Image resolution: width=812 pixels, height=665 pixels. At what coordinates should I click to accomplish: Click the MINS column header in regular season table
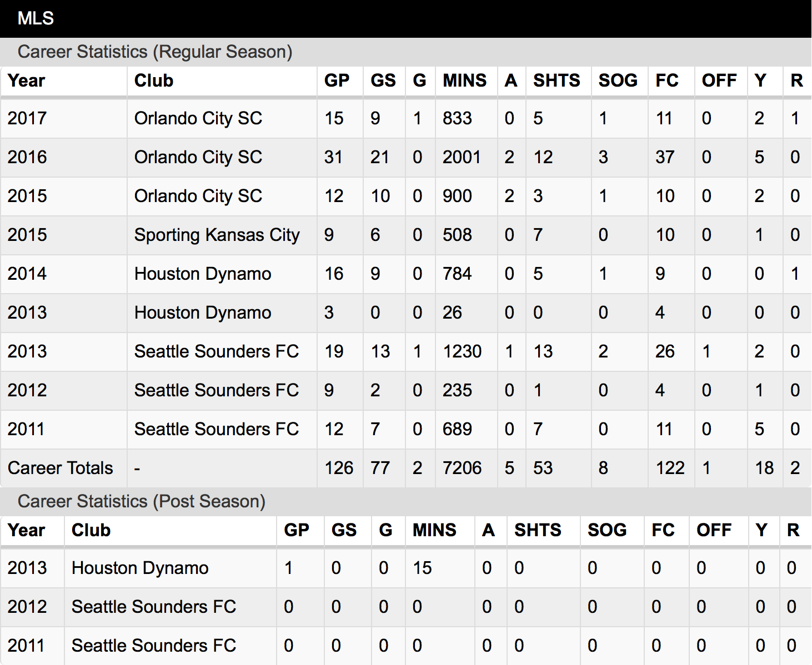[464, 80]
